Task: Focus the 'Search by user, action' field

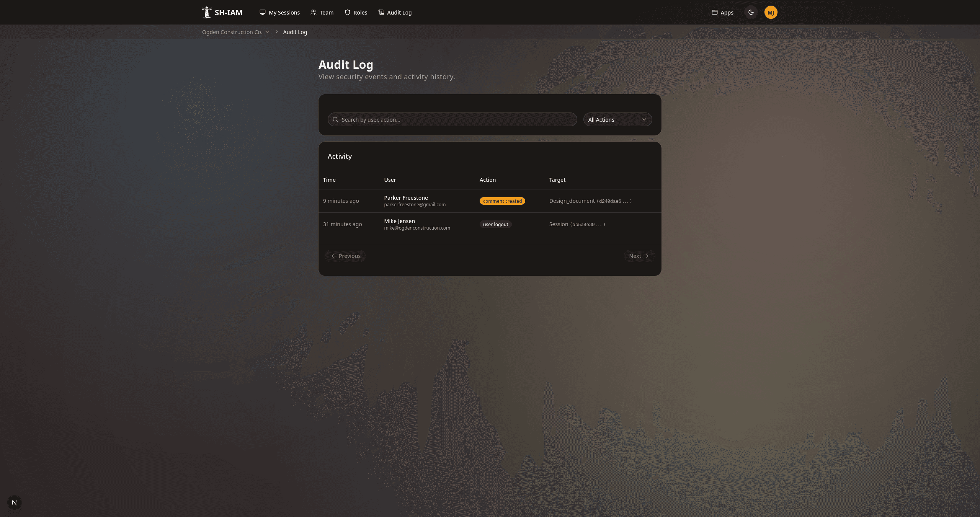Action: tap(452, 119)
